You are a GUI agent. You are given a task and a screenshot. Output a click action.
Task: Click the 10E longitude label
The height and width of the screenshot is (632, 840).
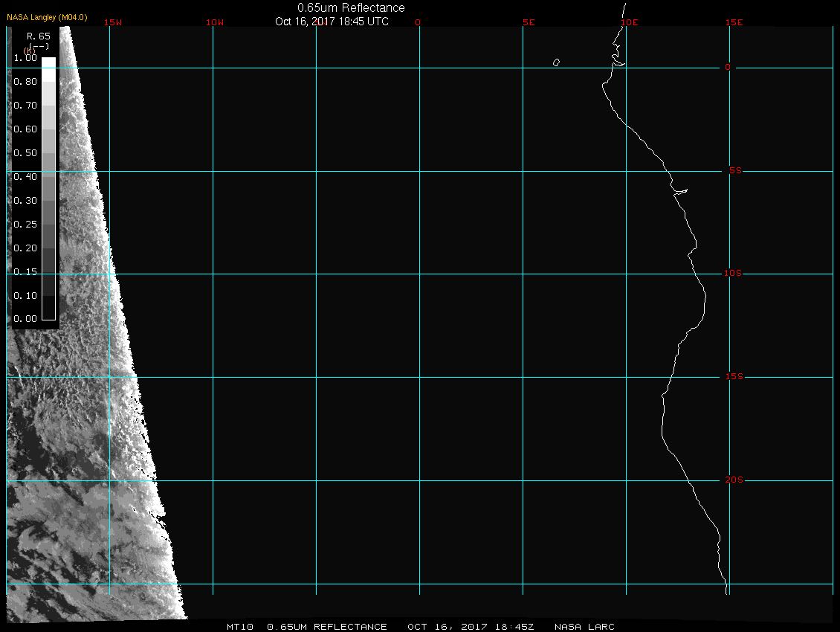[x=629, y=22]
